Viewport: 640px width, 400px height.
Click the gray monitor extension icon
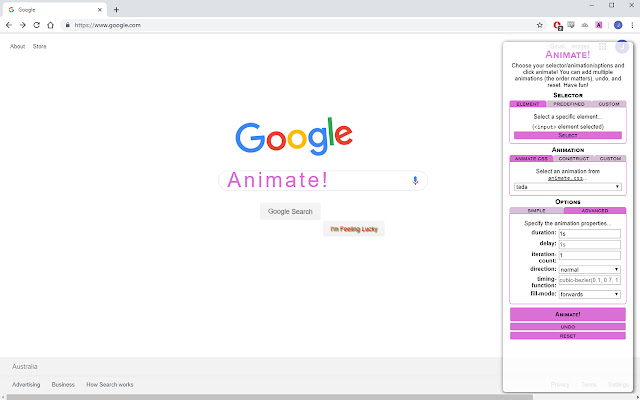(571, 25)
